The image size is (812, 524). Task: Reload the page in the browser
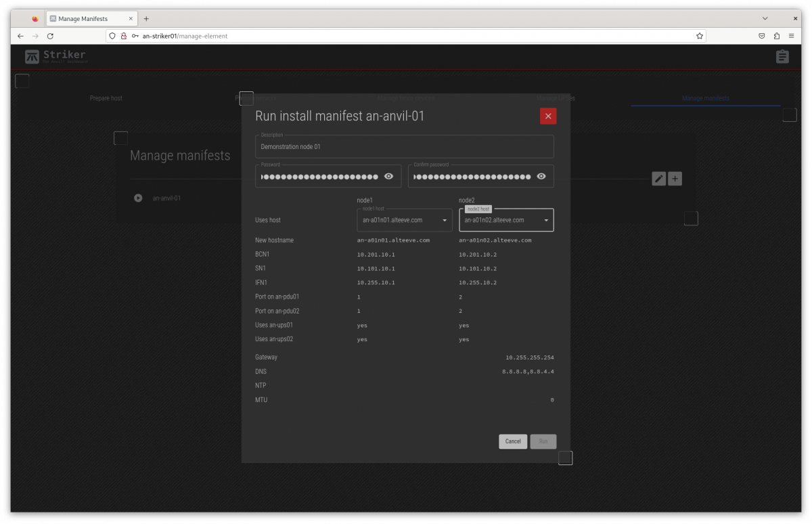(x=50, y=36)
